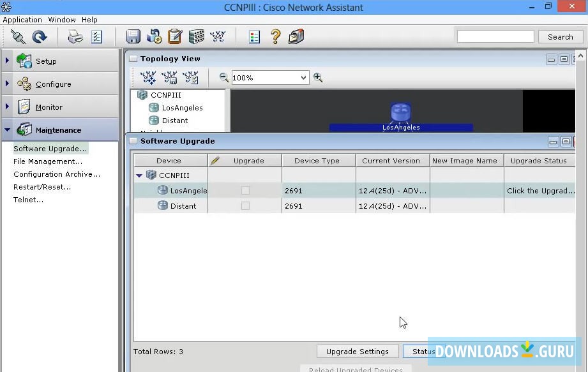
Task: Click the Print toolbar icon
Action: tap(75, 37)
